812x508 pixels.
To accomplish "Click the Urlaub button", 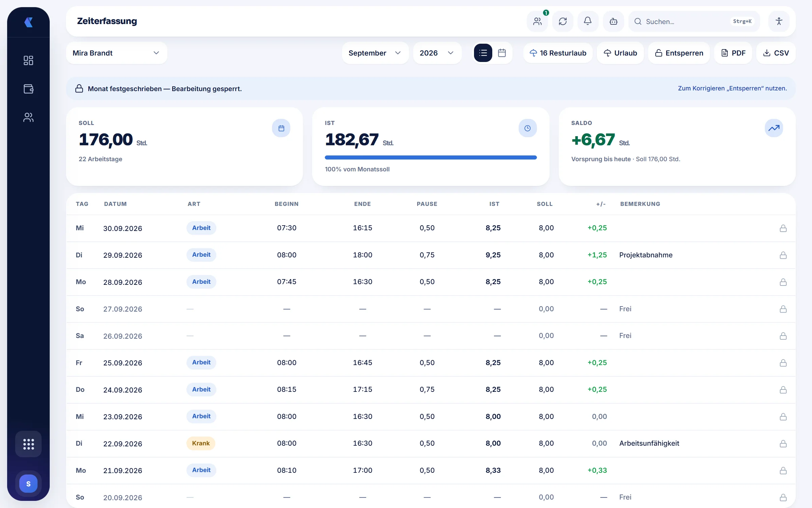I will click(621, 53).
